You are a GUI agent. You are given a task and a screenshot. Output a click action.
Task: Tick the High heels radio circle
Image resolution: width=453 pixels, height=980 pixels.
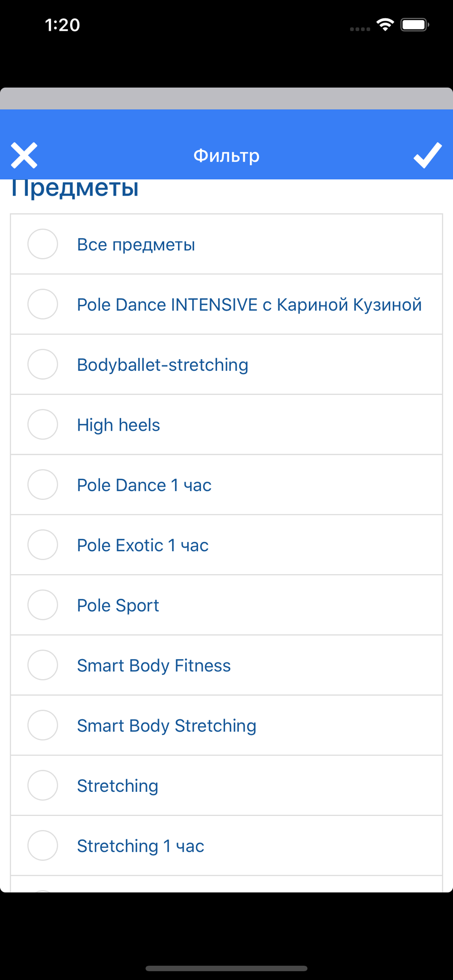click(x=43, y=424)
